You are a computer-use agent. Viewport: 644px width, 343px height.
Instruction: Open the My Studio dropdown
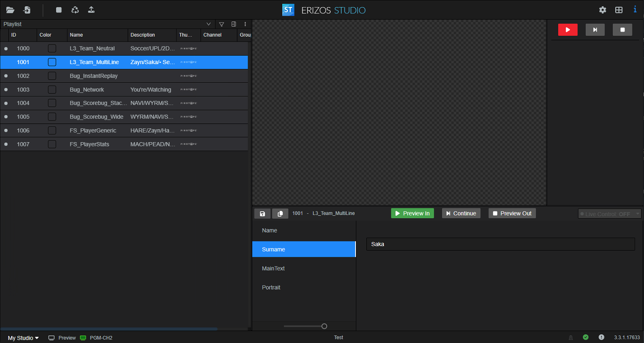(x=23, y=338)
